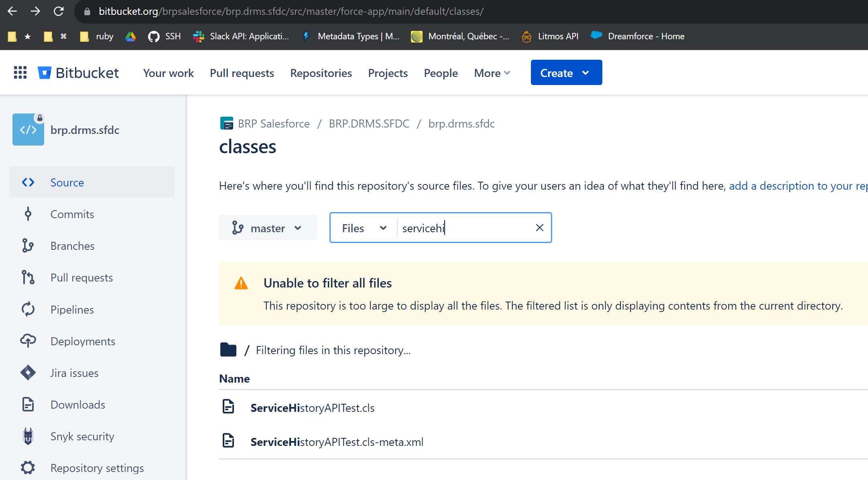Viewport: 868px width, 480px height.
Task: Open ServiceHistoryAPITest.cls file
Action: click(313, 408)
